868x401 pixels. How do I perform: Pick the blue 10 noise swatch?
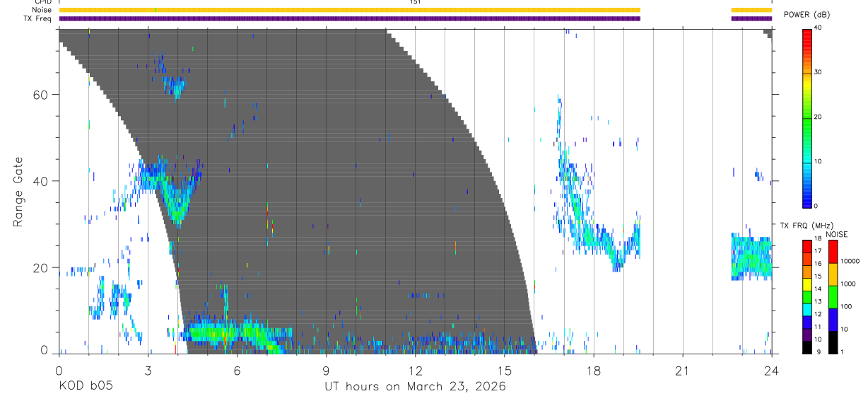[x=833, y=320]
